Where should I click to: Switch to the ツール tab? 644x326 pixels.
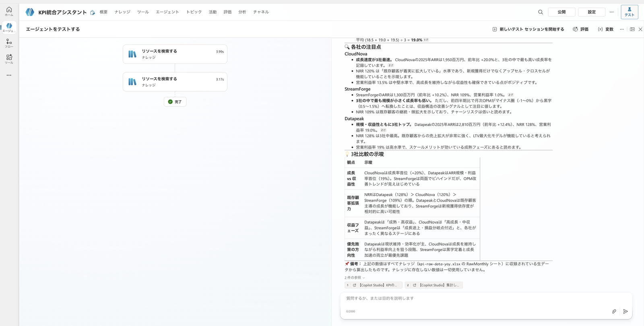[x=143, y=12]
